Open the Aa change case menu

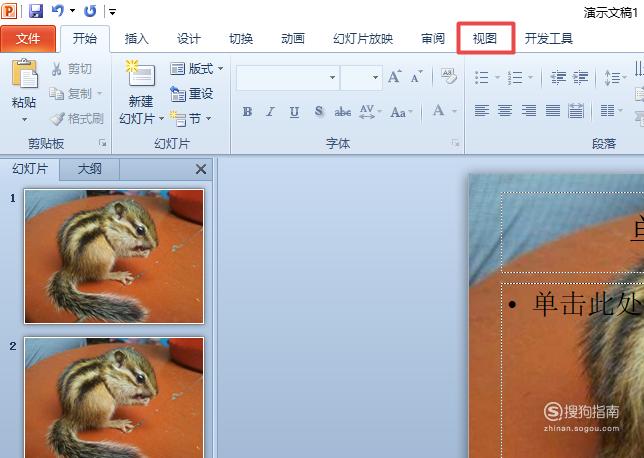pyautogui.click(x=401, y=112)
